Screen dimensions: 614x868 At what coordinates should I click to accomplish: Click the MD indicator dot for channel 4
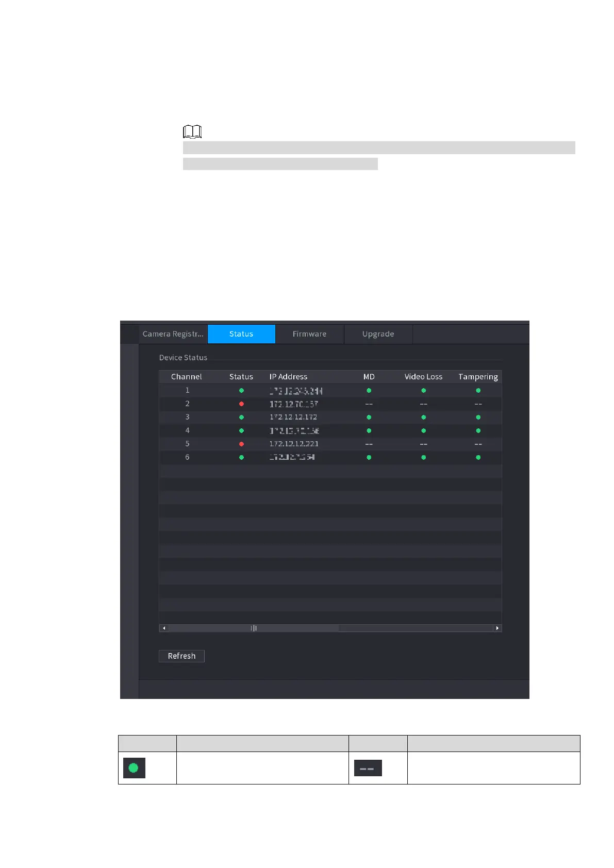click(369, 431)
